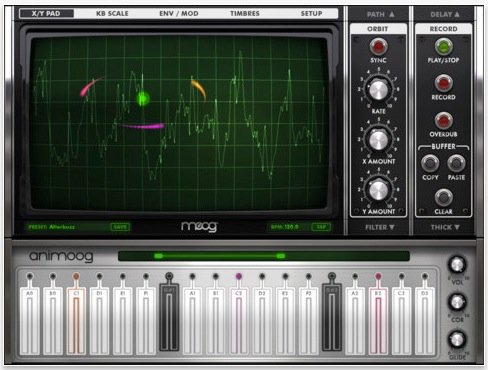Click the COR knob
Viewport: 488px width, 370px height.
click(457, 302)
